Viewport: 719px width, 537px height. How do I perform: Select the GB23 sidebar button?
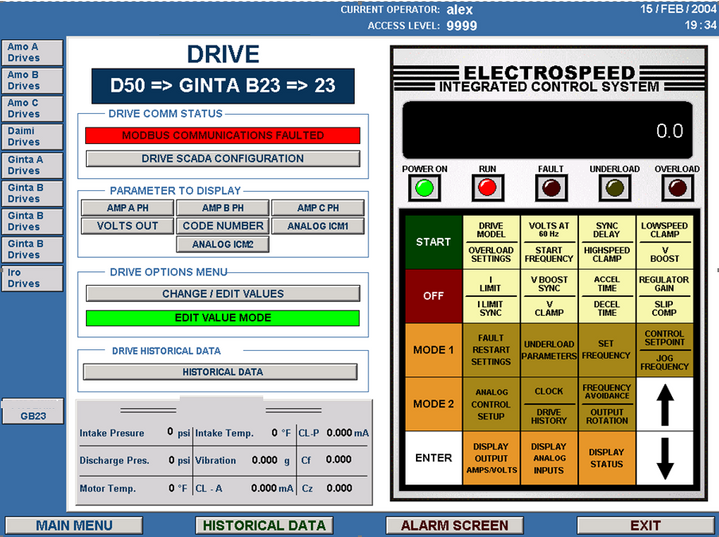pos(33,411)
